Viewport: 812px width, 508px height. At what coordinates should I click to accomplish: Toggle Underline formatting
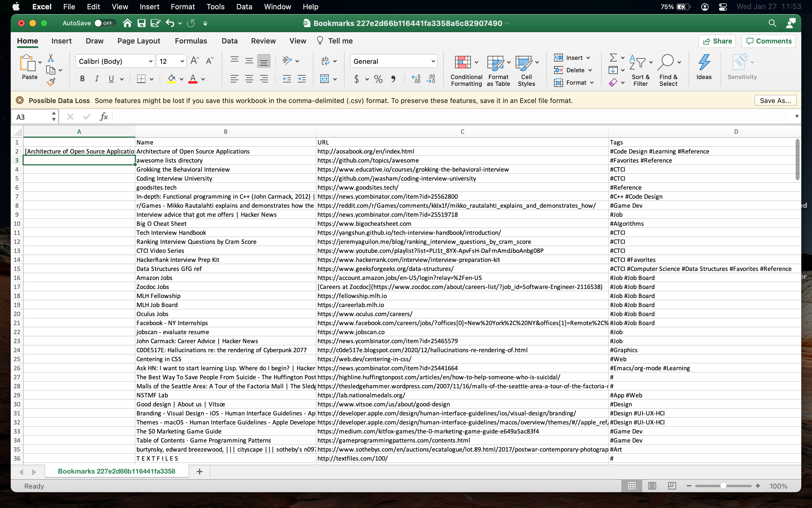(x=111, y=79)
